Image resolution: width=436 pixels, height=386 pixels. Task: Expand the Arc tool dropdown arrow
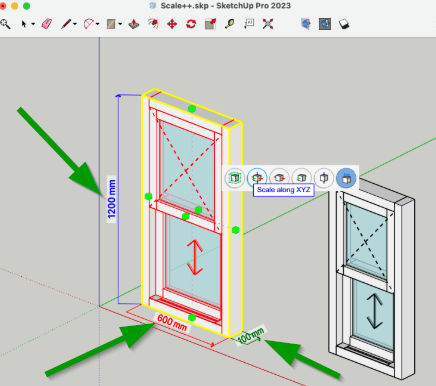[97, 24]
